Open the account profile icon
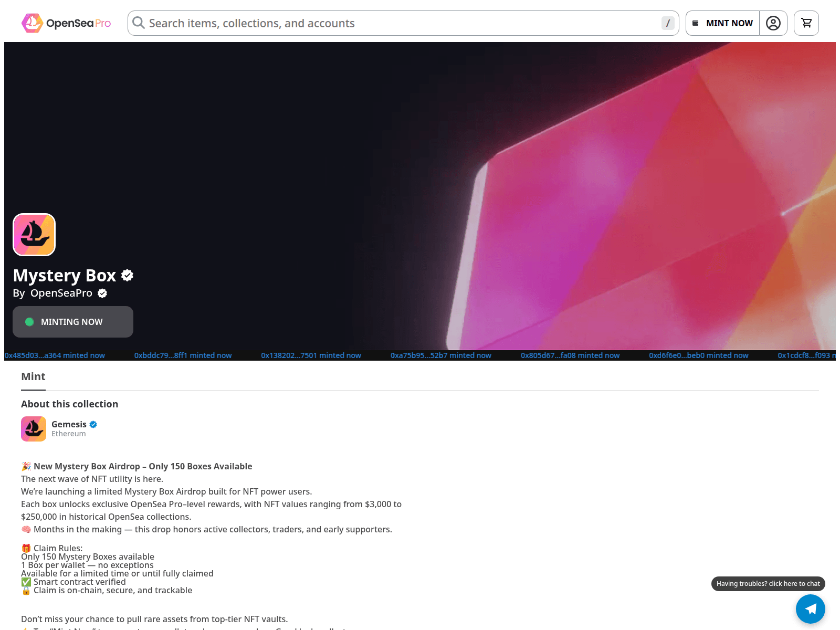This screenshot has width=840, height=630. (773, 23)
